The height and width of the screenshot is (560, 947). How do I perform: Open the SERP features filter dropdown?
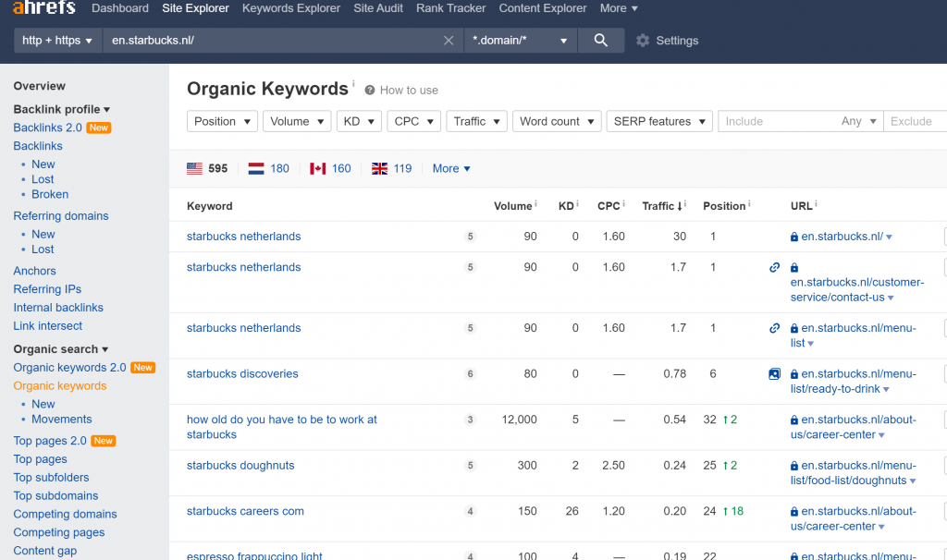click(x=659, y=121)
